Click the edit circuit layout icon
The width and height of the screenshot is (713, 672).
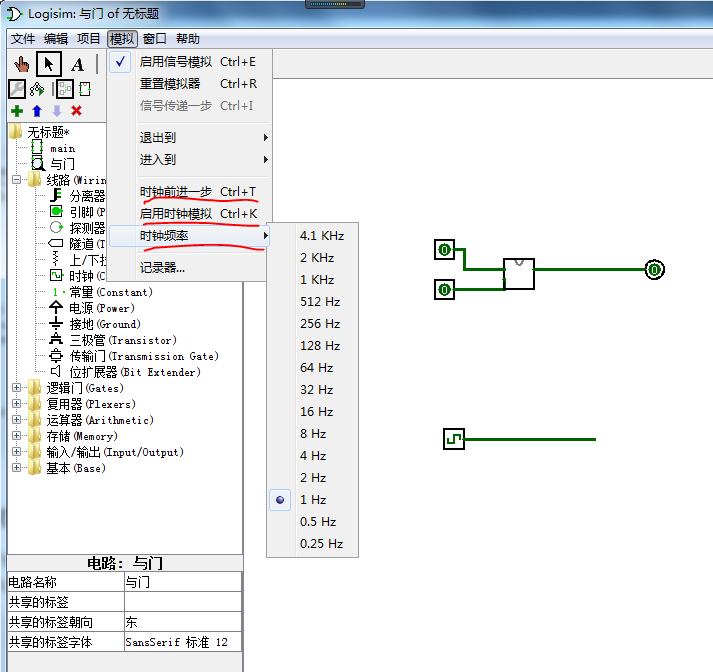click(x=65, y=89)
